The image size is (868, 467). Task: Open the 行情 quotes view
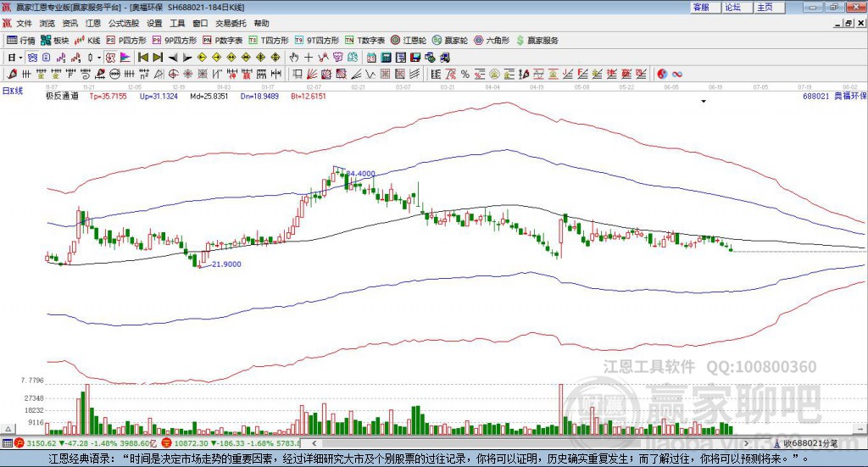tap(21, 41)
